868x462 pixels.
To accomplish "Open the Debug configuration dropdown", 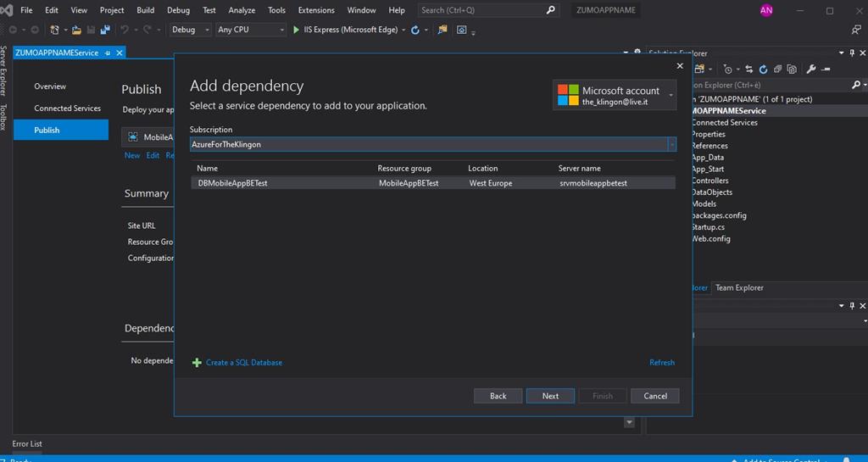I will pyautogui.click(x=189, y=30).
